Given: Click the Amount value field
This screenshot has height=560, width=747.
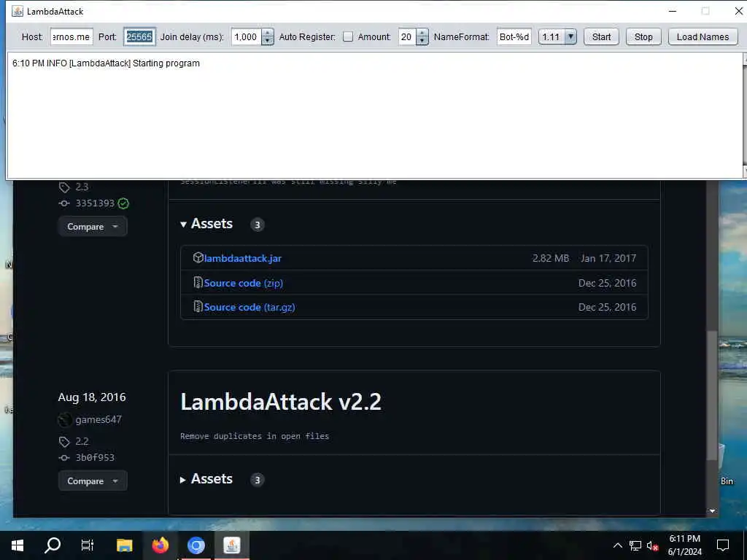Looking at the screenshot, I should coord(407,36).
